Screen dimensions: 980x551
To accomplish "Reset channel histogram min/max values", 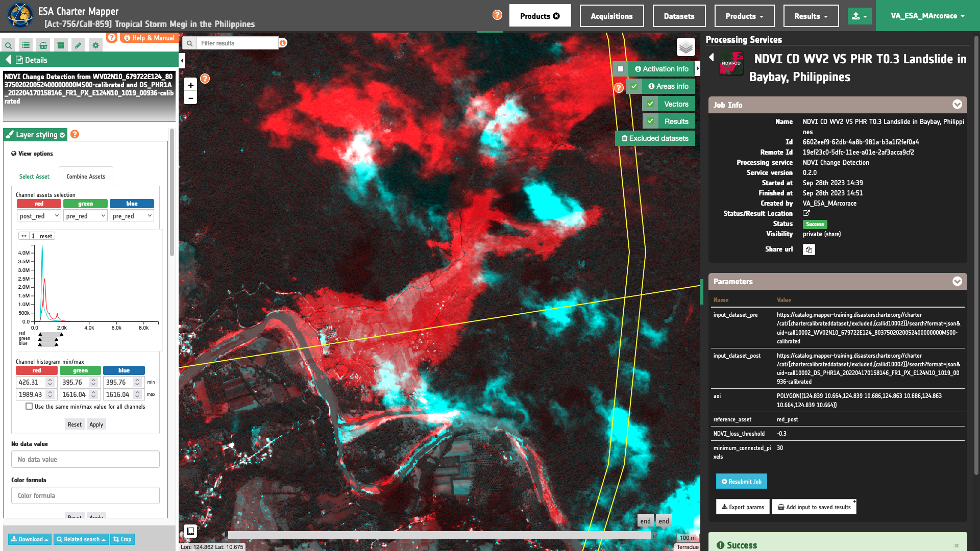I will pyautogui.click(x=75, y=424).
